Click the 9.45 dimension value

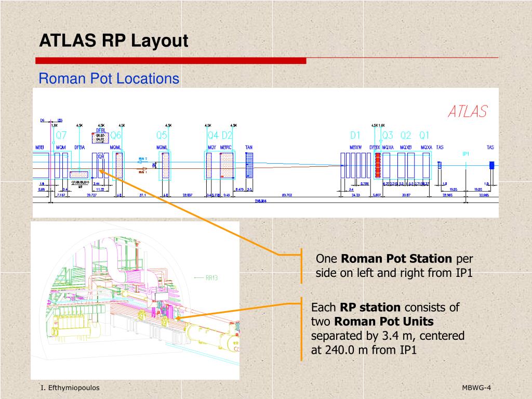[227, 195]
